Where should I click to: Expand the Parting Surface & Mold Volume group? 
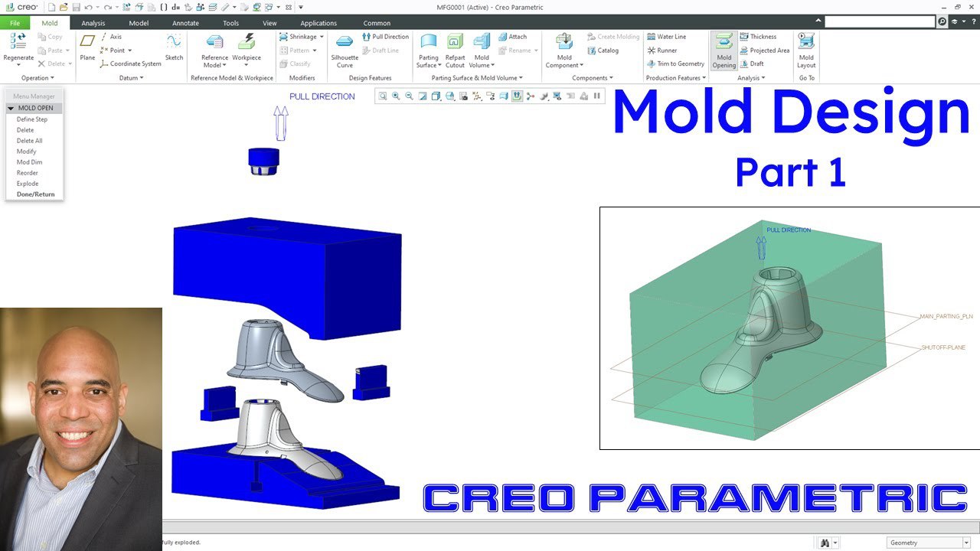[477, 78]
